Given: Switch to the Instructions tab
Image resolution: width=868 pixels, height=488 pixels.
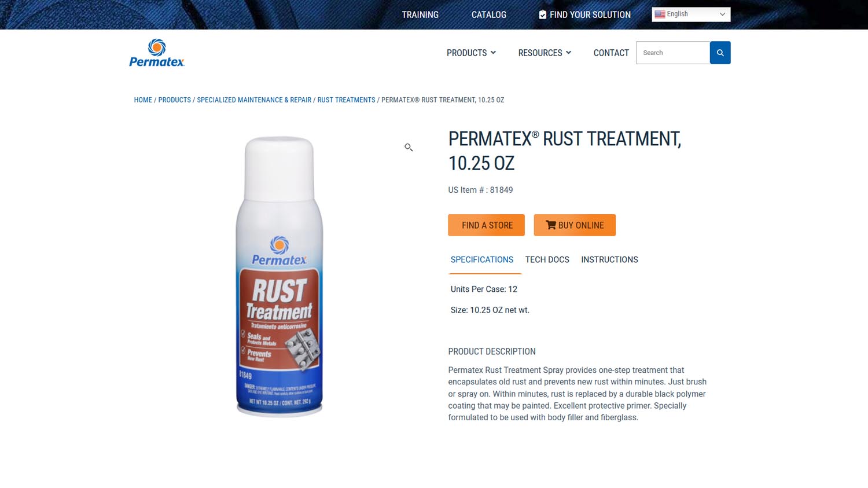Looking at the screenshot, I should coord(609,260).
